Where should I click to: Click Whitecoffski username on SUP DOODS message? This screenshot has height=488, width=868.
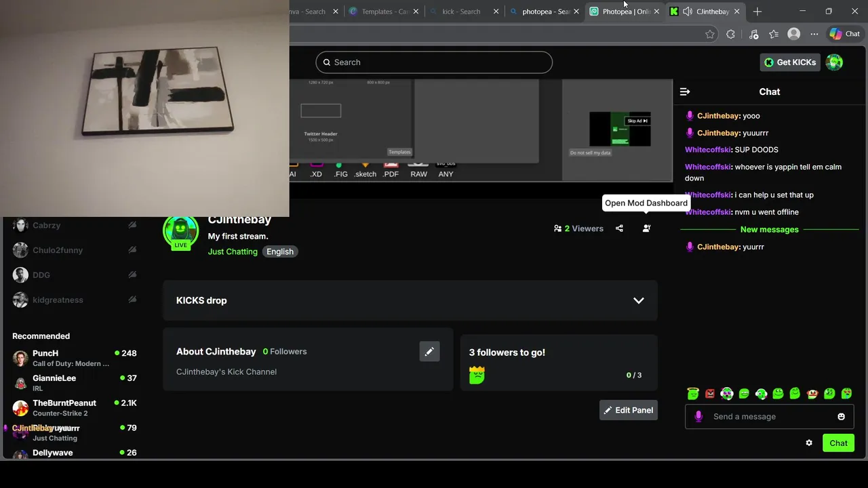click(x=708, y=150)
